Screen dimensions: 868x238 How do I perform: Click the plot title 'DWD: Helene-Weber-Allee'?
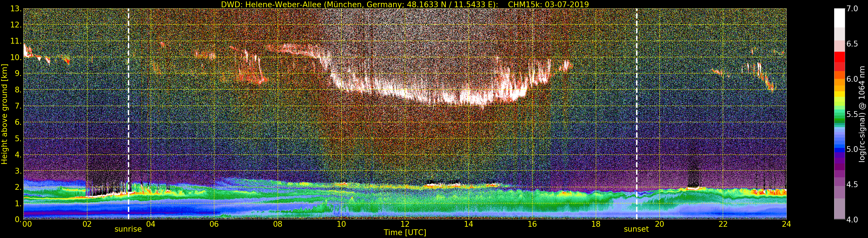click(271, 4)
